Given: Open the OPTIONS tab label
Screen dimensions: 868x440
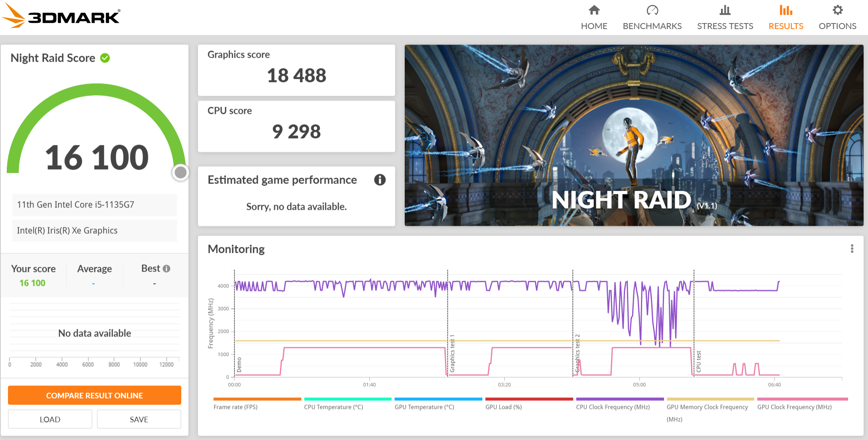Looking at the screenshot, I should point(837,26).
